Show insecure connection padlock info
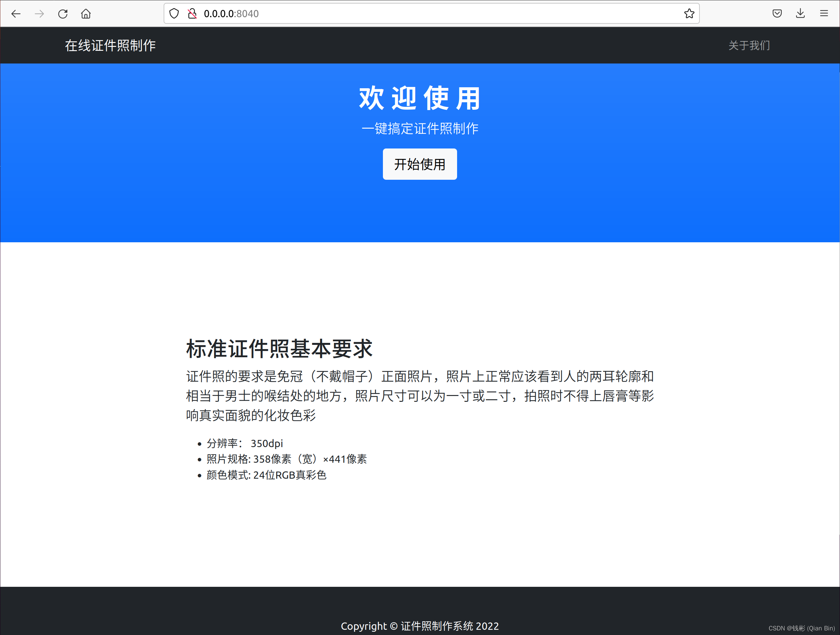The height and width of the screenshot is (635, 840). (x=193, y=14)
